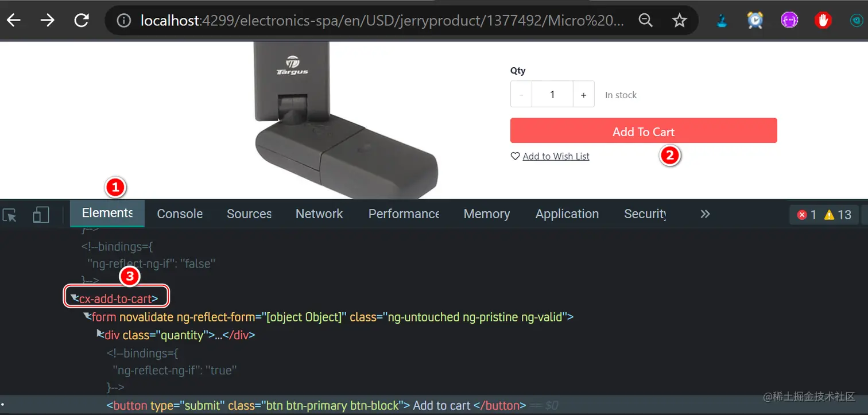
Task: Reload the page with refresh icon
Action: [82, 21]
